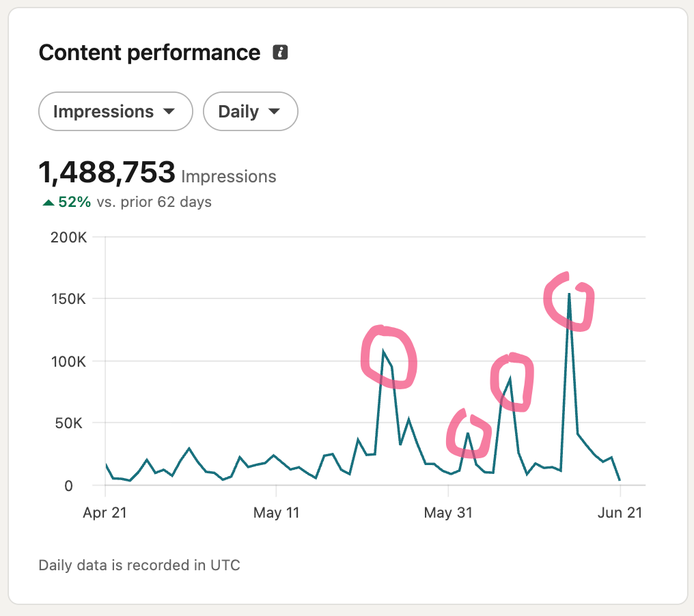Click the vs. prior 62 days text

(x=154, y=201)
